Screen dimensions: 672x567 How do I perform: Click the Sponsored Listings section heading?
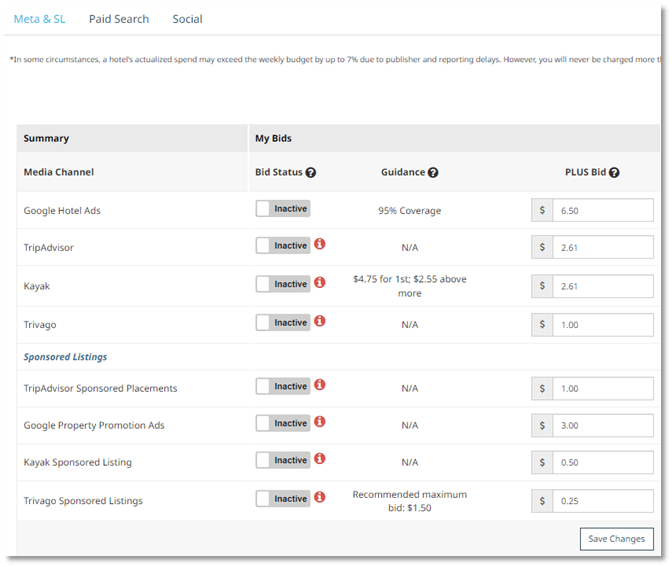click(65, 357)
